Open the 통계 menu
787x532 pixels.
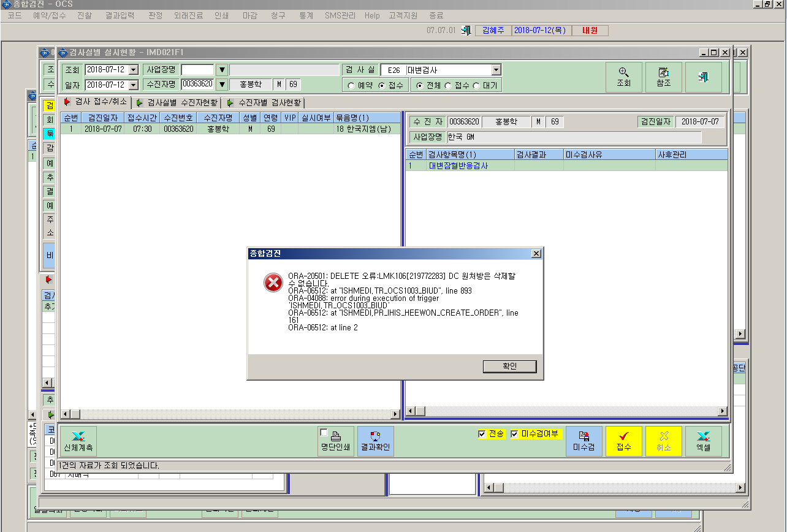pyautogui.click(x=306, y=15)
